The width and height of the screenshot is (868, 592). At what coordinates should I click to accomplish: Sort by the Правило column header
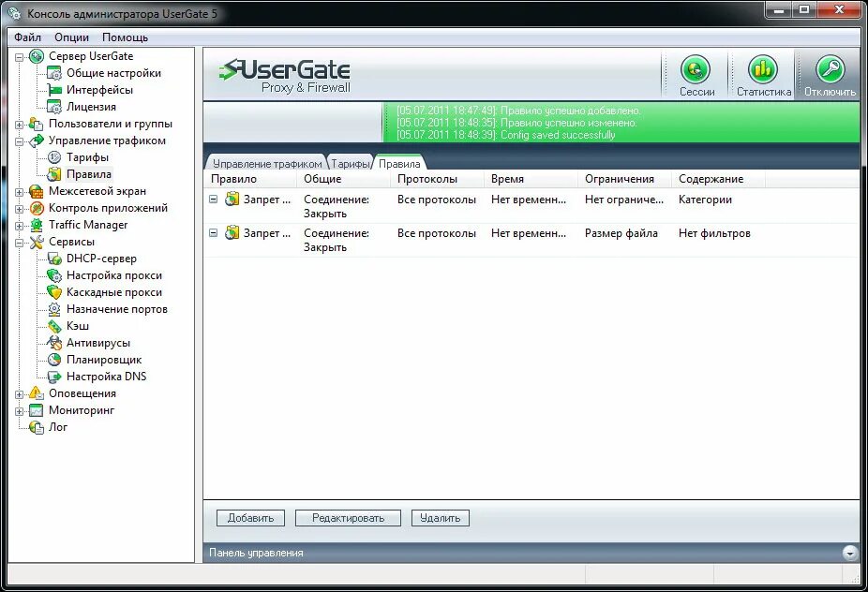(x=250, y=179)
